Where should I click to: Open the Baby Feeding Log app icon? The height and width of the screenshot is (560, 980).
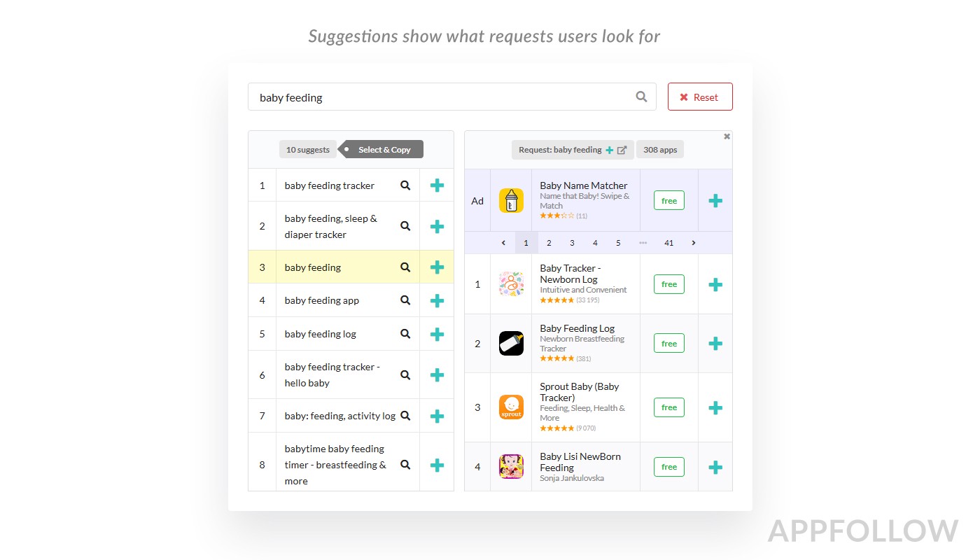(x=511, y=343)
